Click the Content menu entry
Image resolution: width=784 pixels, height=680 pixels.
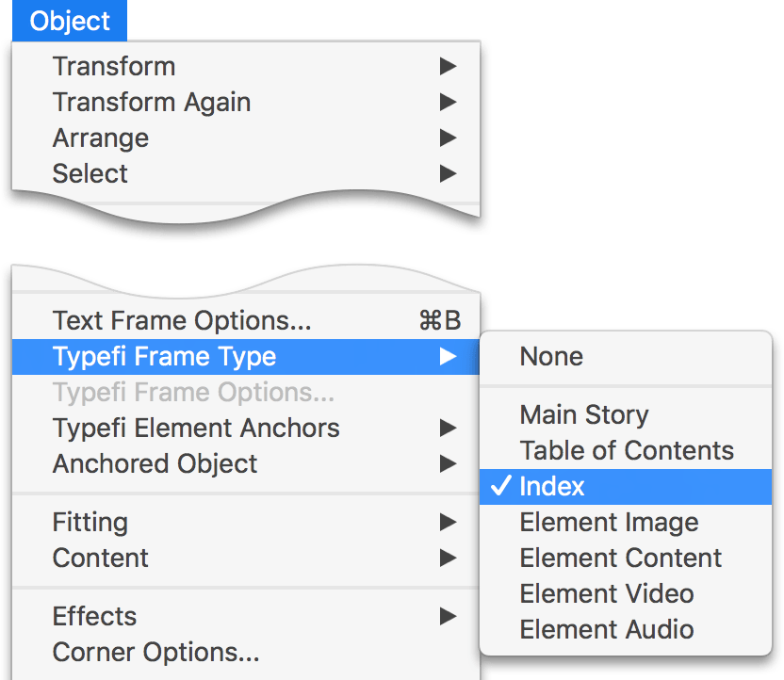point(100,558)
